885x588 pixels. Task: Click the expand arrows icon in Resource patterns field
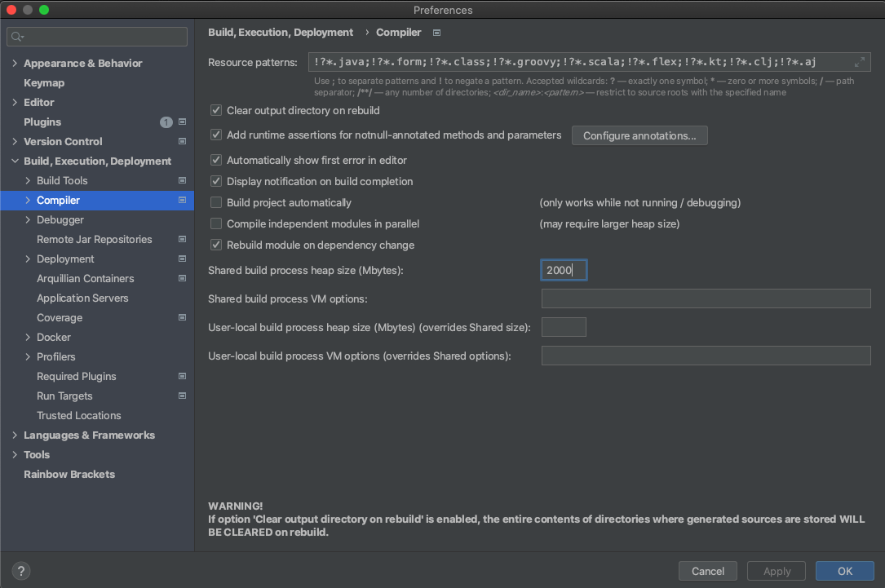(859, 61)
